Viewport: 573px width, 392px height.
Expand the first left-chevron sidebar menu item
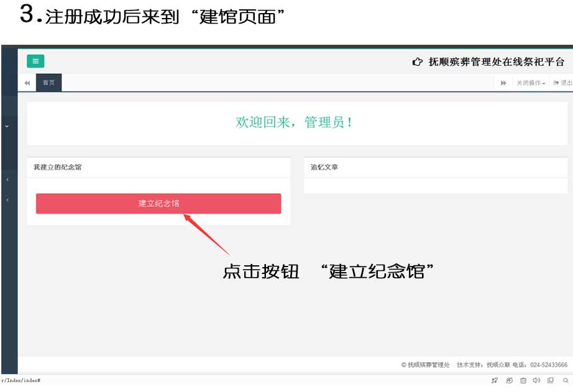coord(7,180)
